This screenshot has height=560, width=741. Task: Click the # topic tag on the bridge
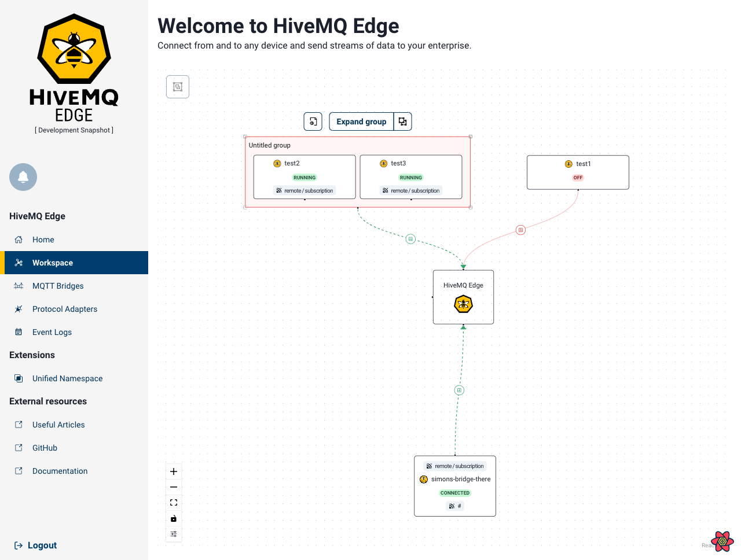pos(455,506)
